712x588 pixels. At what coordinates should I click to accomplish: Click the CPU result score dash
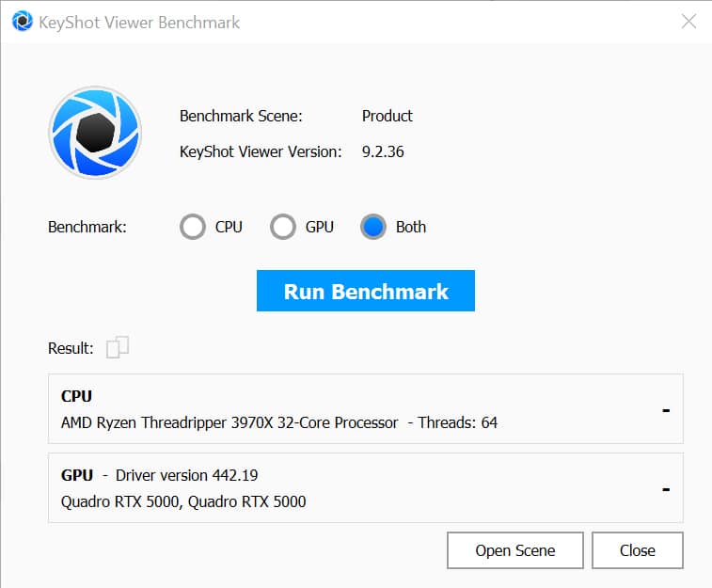[665, 409]
